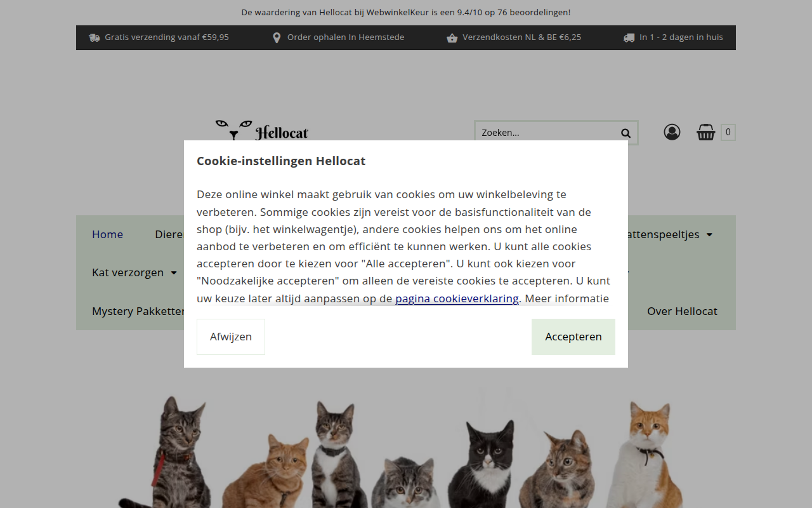Open the pagina cookieverklaring link
Image resolution: width=812 pixels, height=508 pixels.
click(457, 298)
